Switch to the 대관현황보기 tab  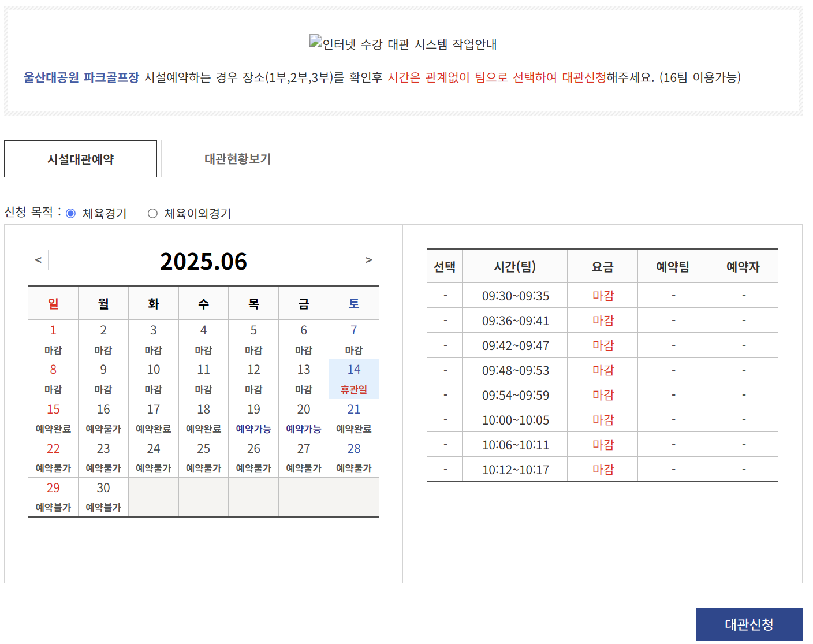pyautogui.click(x=237, y=158)
